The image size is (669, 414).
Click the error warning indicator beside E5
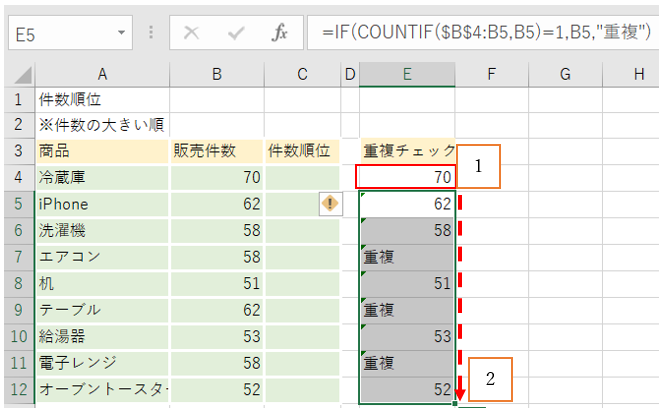pyautogui.click(x=331, y=204)
